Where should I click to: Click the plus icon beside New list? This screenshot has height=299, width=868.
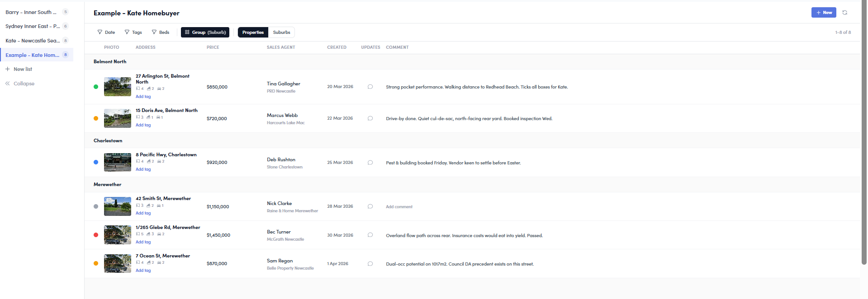[8, 69]
